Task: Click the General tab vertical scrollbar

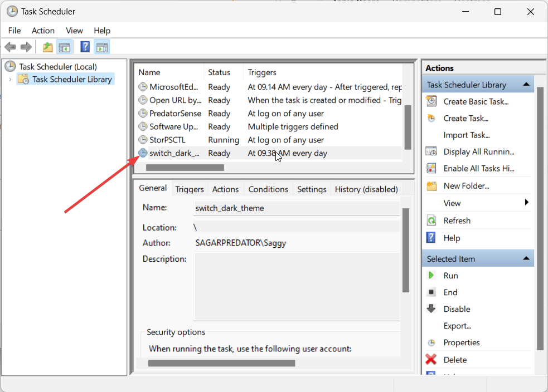Action: [x=405, y=250]
